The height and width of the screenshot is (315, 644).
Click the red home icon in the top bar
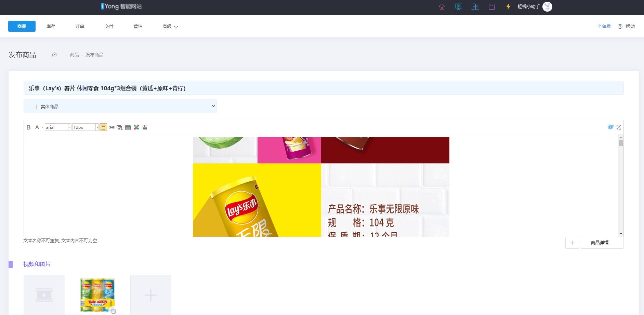click(442, 6)
